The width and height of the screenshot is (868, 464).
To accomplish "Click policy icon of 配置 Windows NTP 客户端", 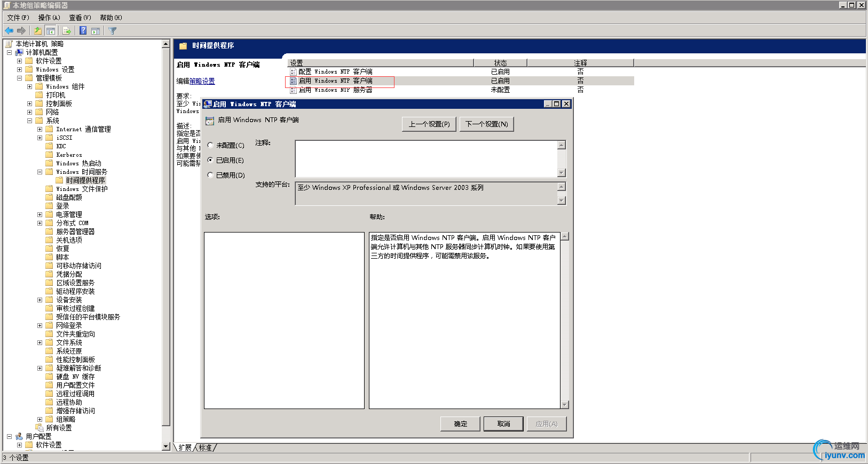I will pyautogui.click(x=293, y=71).
